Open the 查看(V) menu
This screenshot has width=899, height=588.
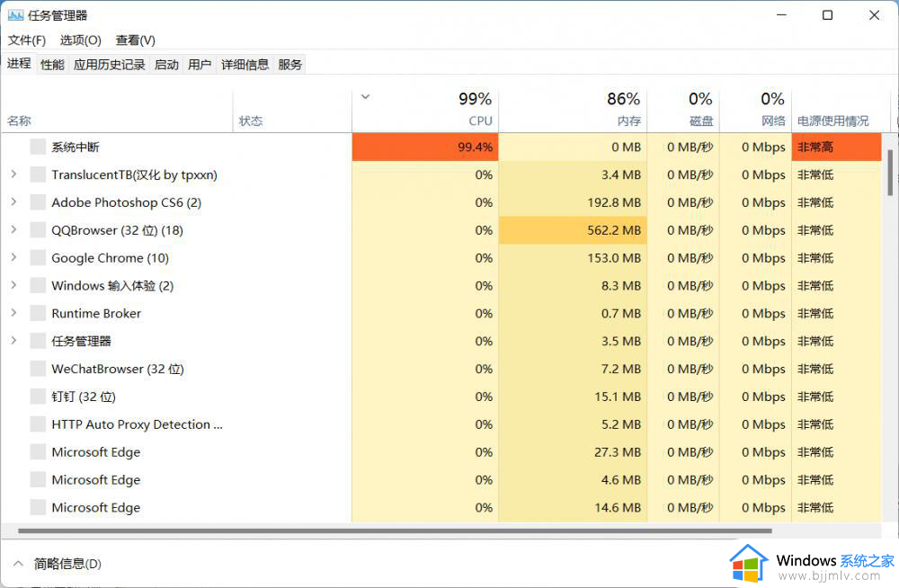136,40
